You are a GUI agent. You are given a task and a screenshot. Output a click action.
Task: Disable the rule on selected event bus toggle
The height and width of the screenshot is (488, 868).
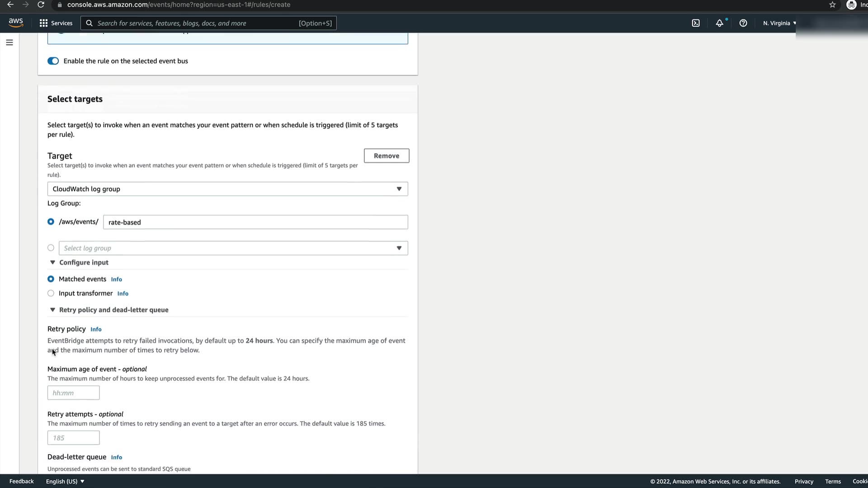click(x=53, y=61)
